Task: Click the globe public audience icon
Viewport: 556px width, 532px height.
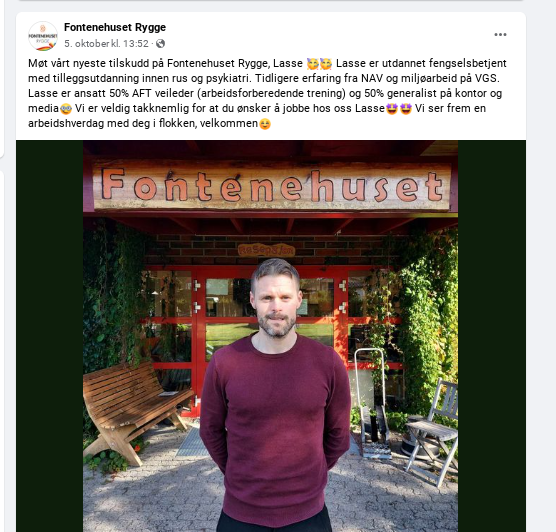Action: point(160,44)
